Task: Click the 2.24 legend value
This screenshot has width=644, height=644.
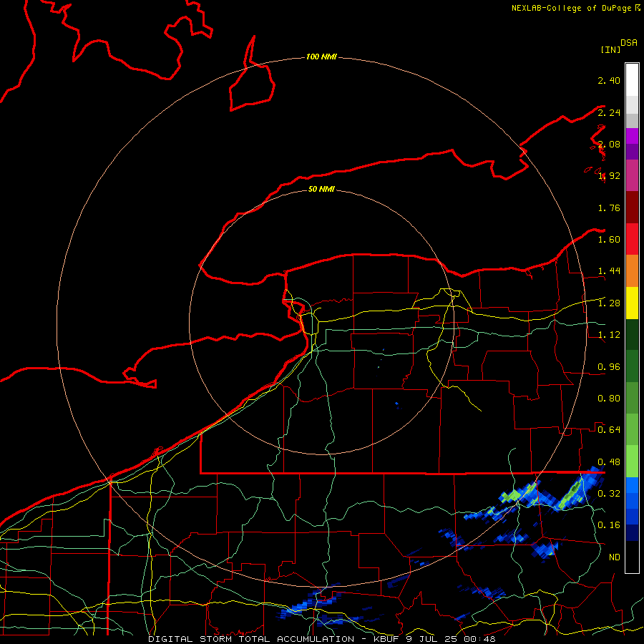Action: [609, 112]
